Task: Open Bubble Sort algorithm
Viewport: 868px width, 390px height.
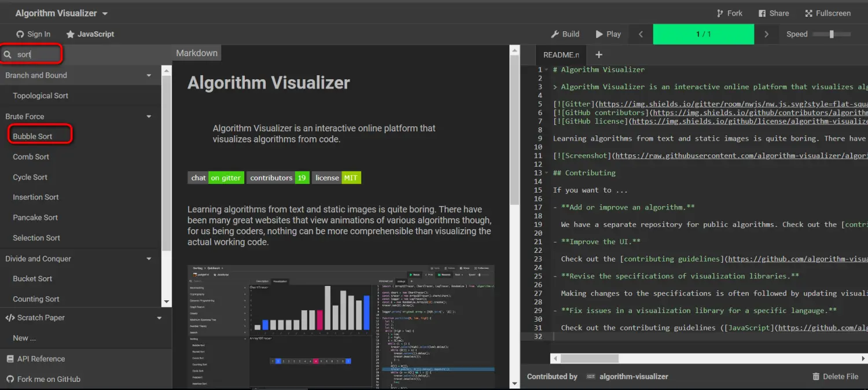Action: point(32,137)
